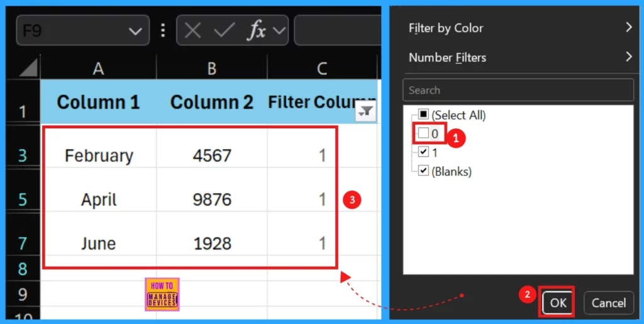Select the cell containing 1928
This screenshot has height=324, width=644.
pos(212,243)
